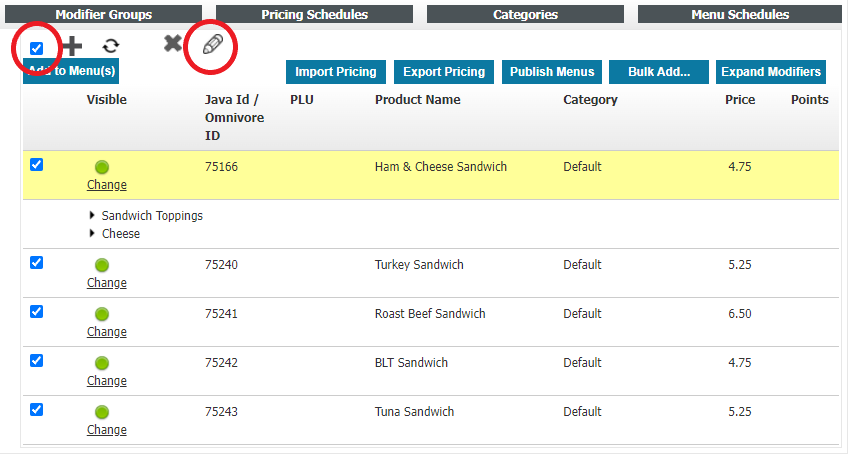
Task: Click green visible dot for Turkey Sandwich
Action: pos(102,265)
